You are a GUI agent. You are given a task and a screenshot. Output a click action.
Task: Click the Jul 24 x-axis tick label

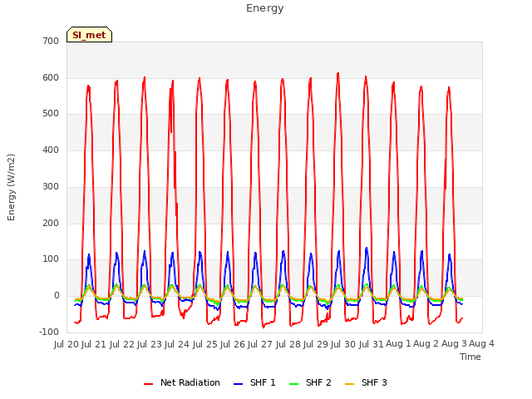point(177,344)
